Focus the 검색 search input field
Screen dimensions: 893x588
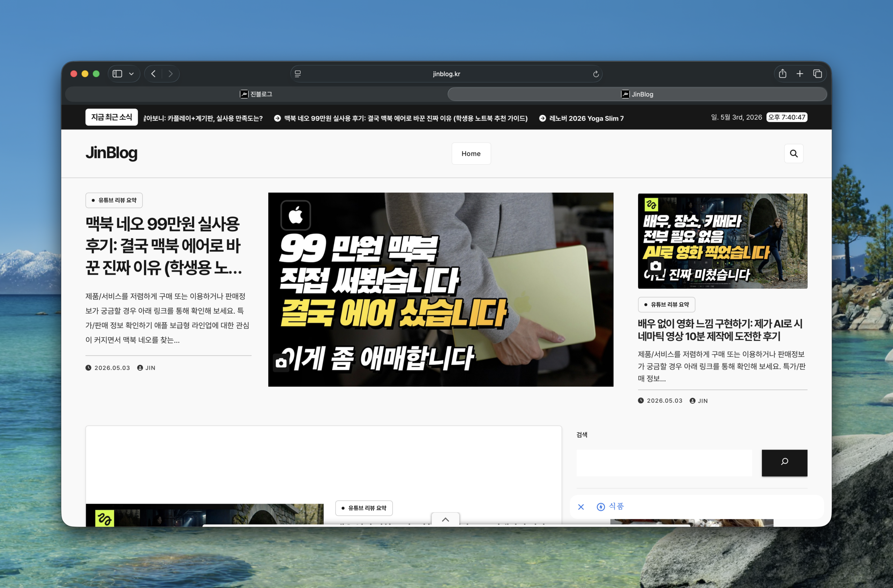click(664, 463)
